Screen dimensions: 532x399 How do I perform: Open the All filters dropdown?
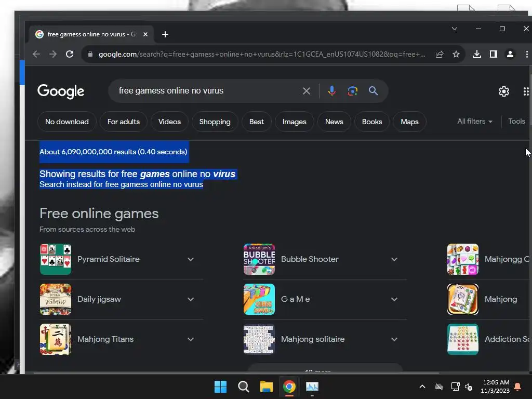click(475, 122)
